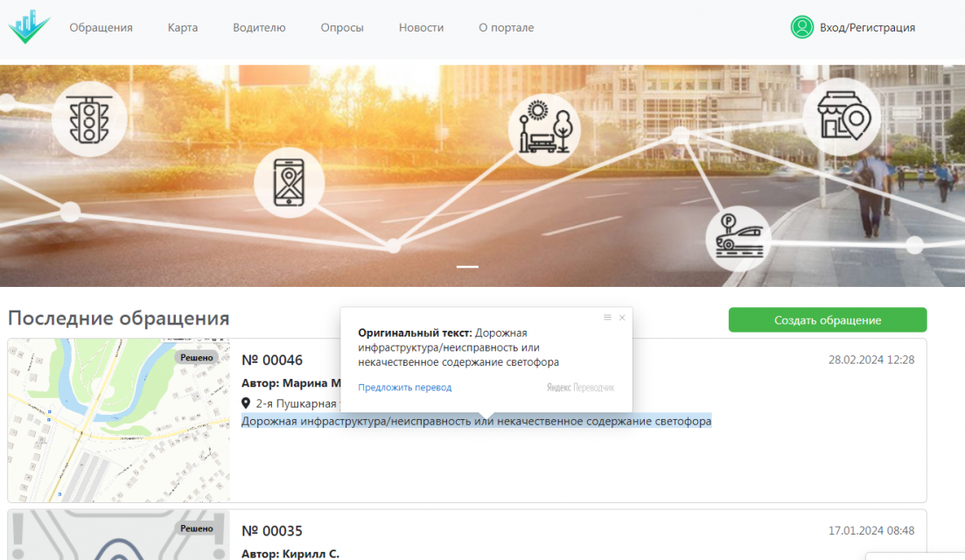Viewport: 965px width, 560px height.
Task: Click the parking car icon in the banner
Action: click(x=738, y=236)
